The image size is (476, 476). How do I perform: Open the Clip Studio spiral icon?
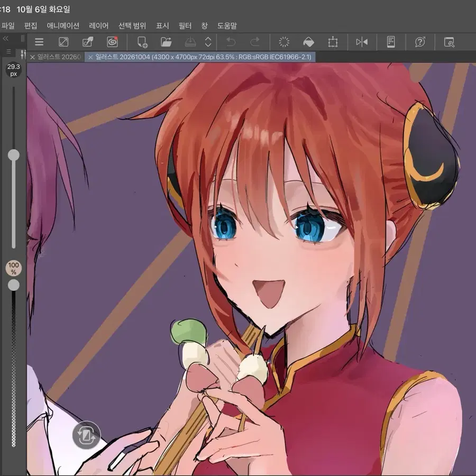click(112, 42)
